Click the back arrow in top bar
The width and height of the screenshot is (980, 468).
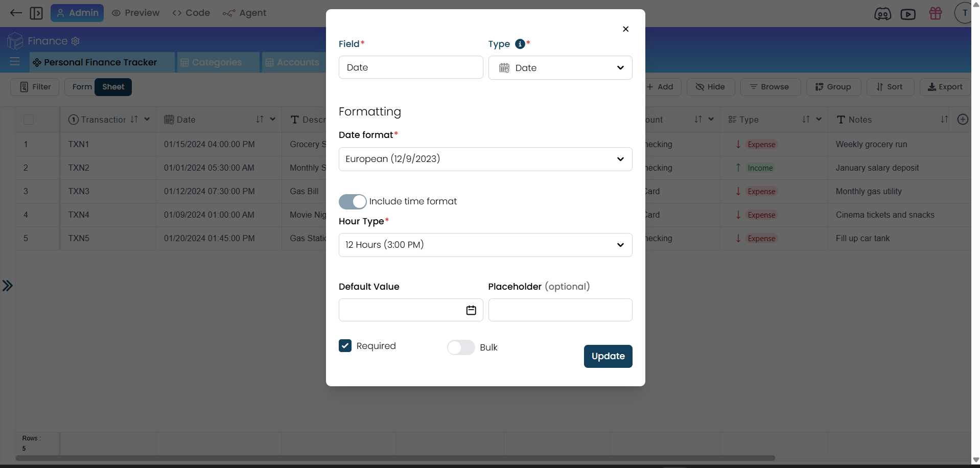(x=16, y=13)
